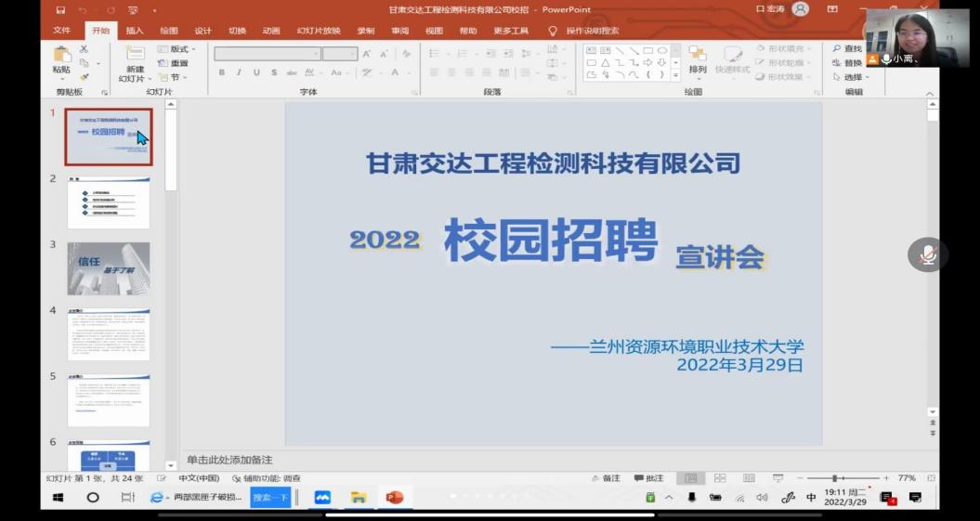Open the Layout (版式) dropdown
Viewport: 980px width, 521px height.
176,48
